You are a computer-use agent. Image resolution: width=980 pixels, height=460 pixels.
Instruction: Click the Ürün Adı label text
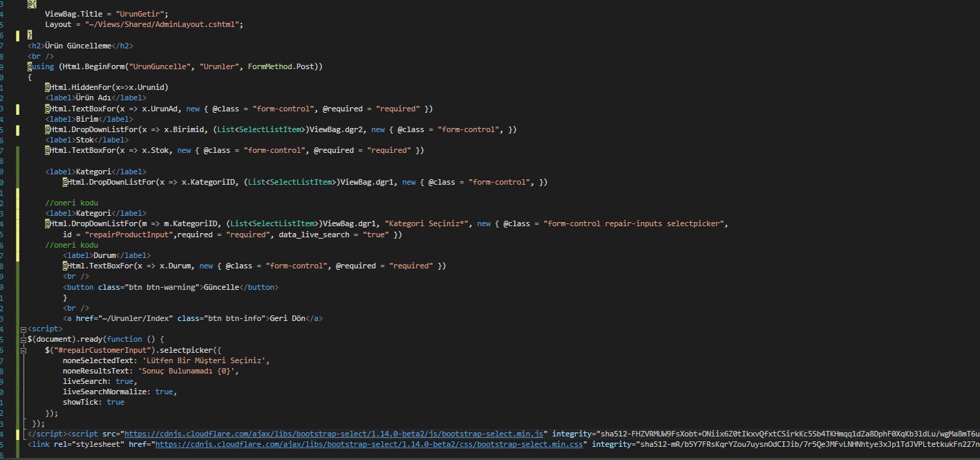click(x=93, y=98)
